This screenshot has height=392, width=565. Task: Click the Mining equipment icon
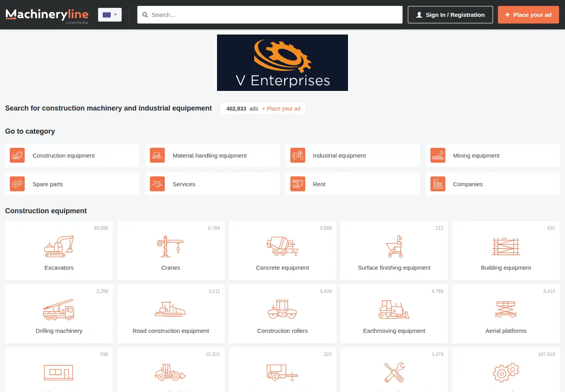(438, 156)
